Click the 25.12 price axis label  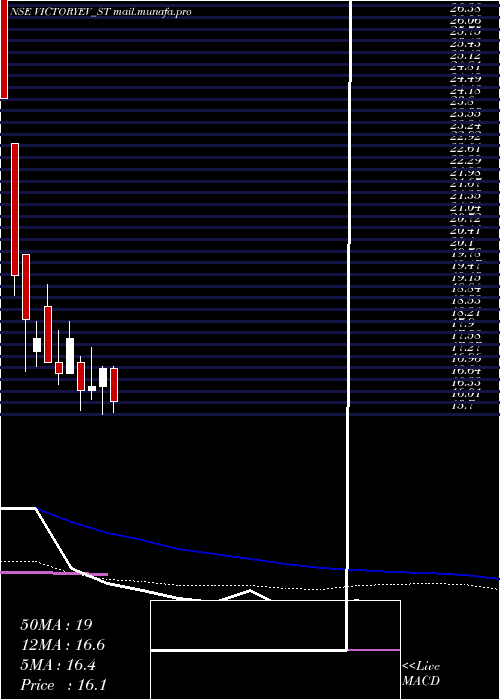pos(466,56)
